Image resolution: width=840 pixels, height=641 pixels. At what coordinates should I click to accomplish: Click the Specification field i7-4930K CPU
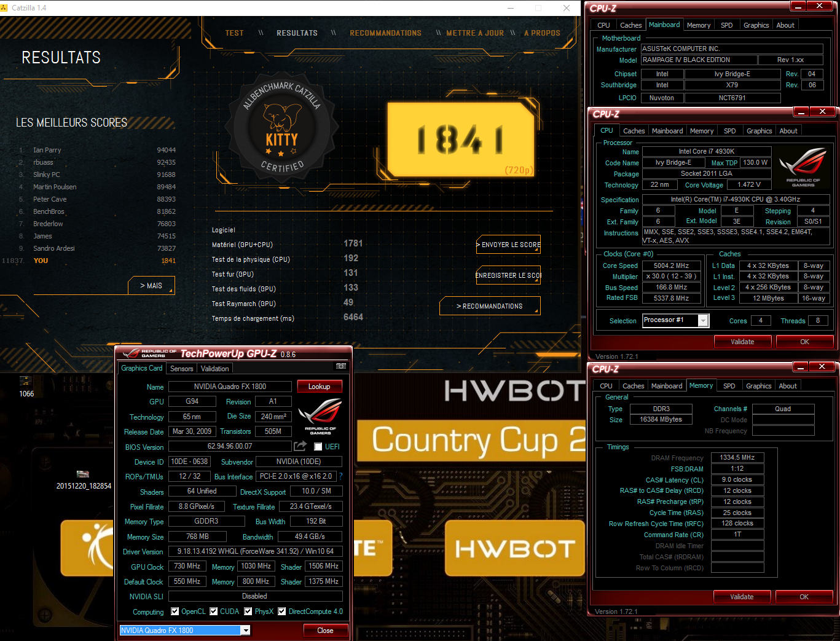[x=736, y=199]
